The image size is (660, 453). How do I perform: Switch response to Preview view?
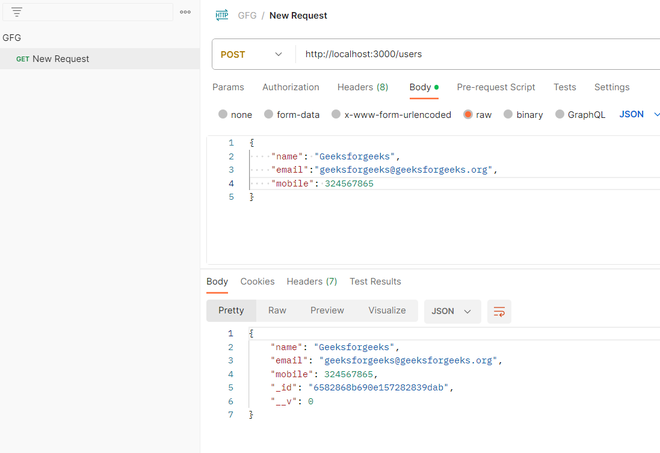coord(327,311)
